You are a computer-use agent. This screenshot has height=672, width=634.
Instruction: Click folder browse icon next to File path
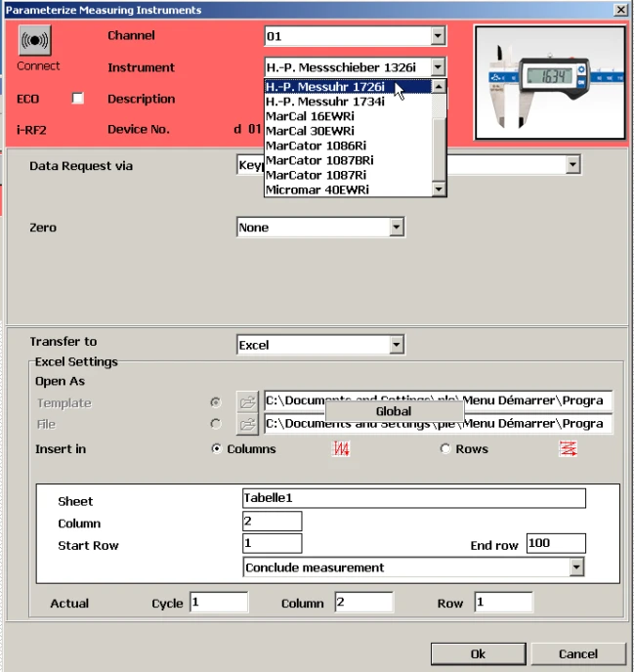point(248,424)
